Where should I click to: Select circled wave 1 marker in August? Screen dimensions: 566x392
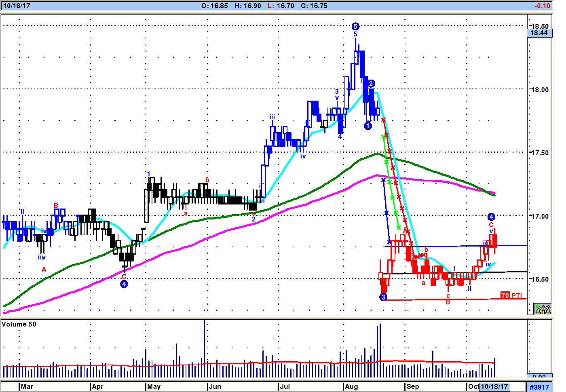coord(368,126)
